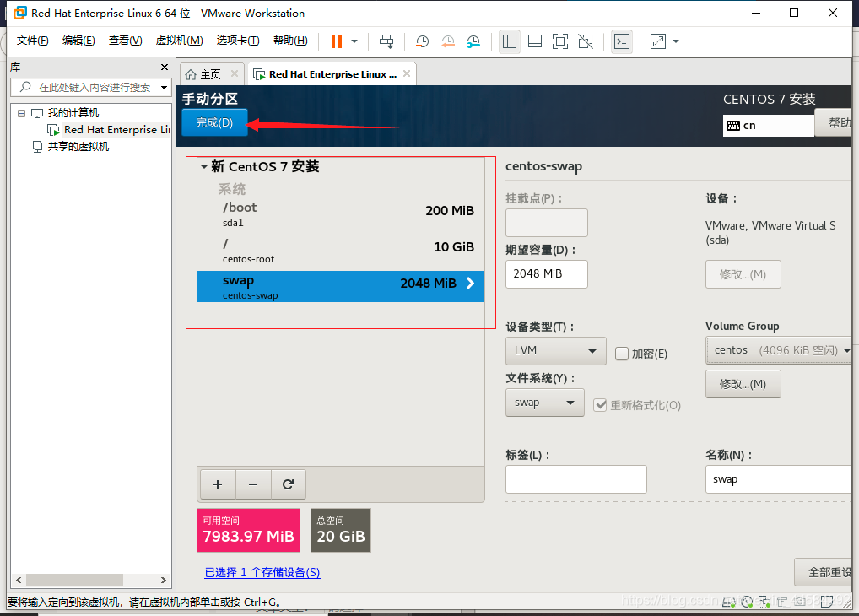859x616 pixels.
Task: Open the 已选择 1 个存储设备(S) link
Action: point(262,573)
